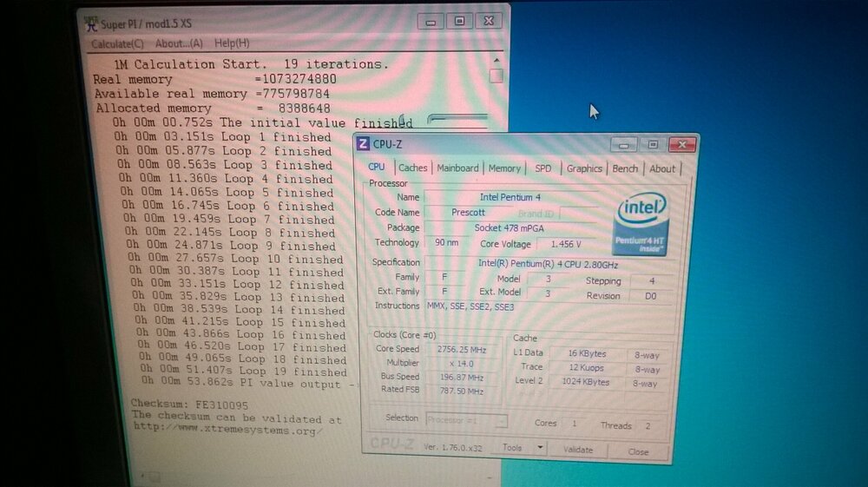Maximize the Super PI window
The image size is (868, 487).
click(459, 21)
